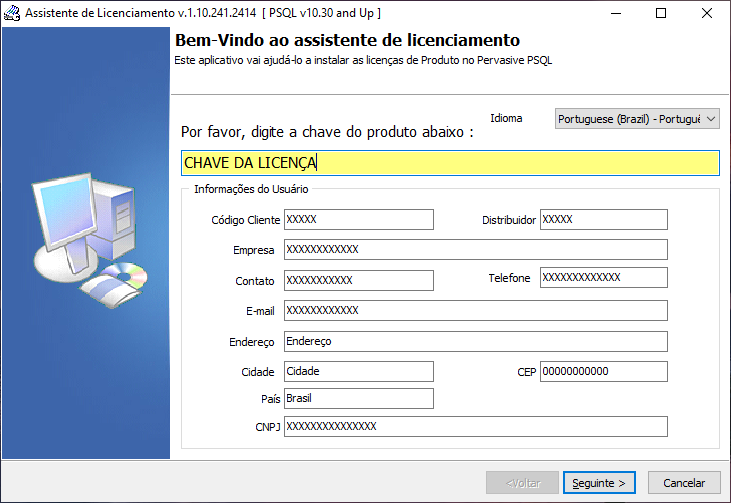This screenshot has height=503, width=731.
Task: Click the disabled Voltar button
Action: tap(522, 482)
